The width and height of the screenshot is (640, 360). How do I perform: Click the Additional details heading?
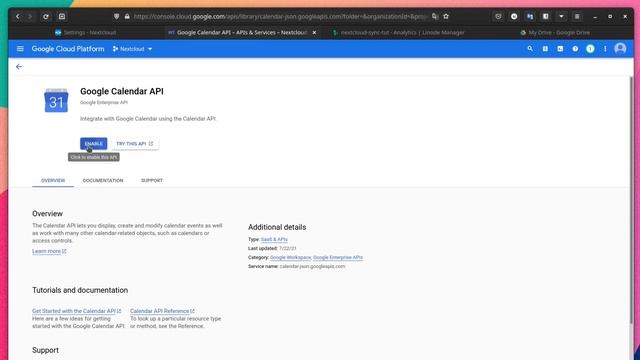point(277,227)
